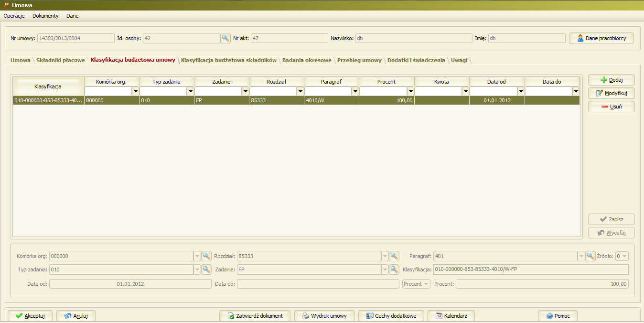
Task: Select Klasyfikacja budżetowa umowy tab
Action: [133, 60]
